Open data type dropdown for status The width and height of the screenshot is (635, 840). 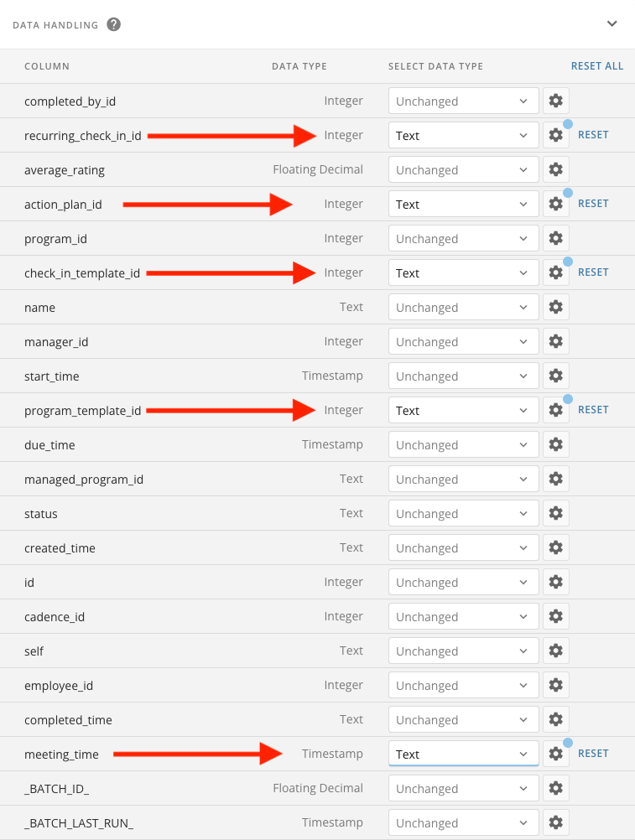tap(463, 514)
